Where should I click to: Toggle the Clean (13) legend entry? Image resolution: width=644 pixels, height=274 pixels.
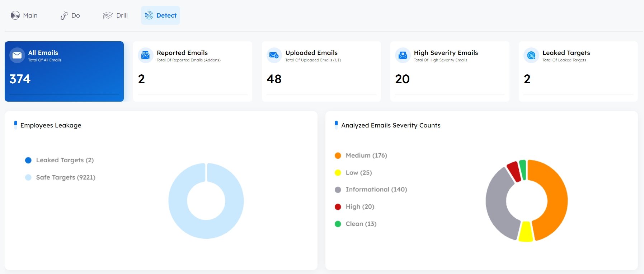coord(356,224)
